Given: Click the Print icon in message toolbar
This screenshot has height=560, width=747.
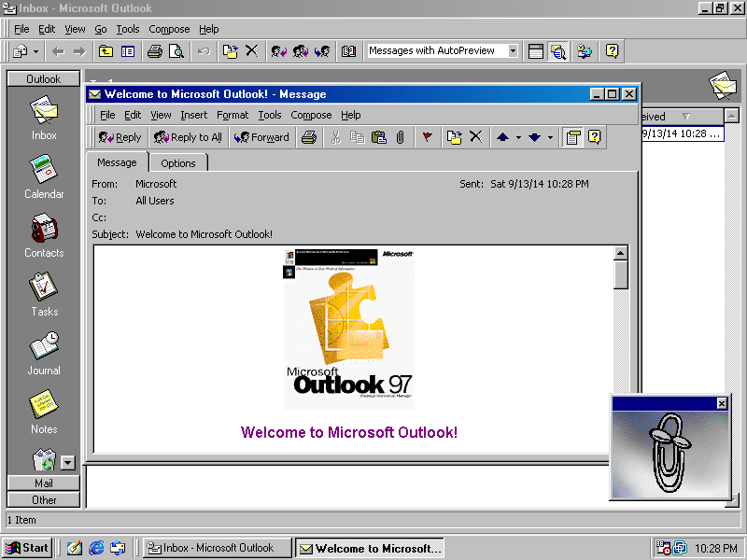Looking at the screenshot, I should click(309, 137).
